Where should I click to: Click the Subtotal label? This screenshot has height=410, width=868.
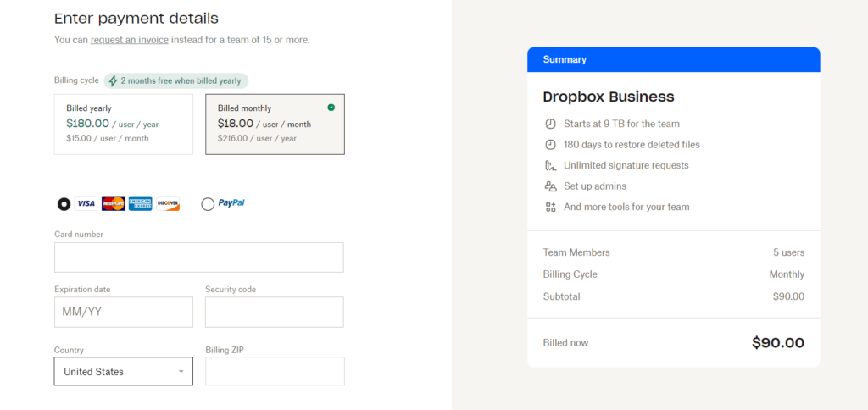click(561, 296)
